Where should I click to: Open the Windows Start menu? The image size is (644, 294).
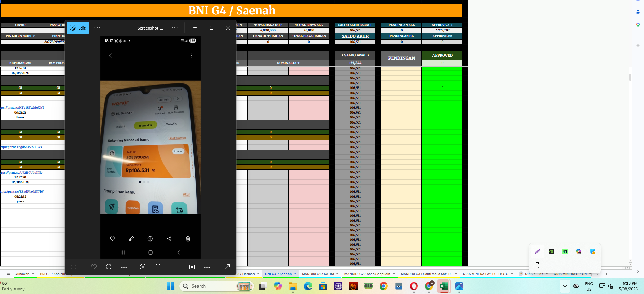click(x=170, y=286)
